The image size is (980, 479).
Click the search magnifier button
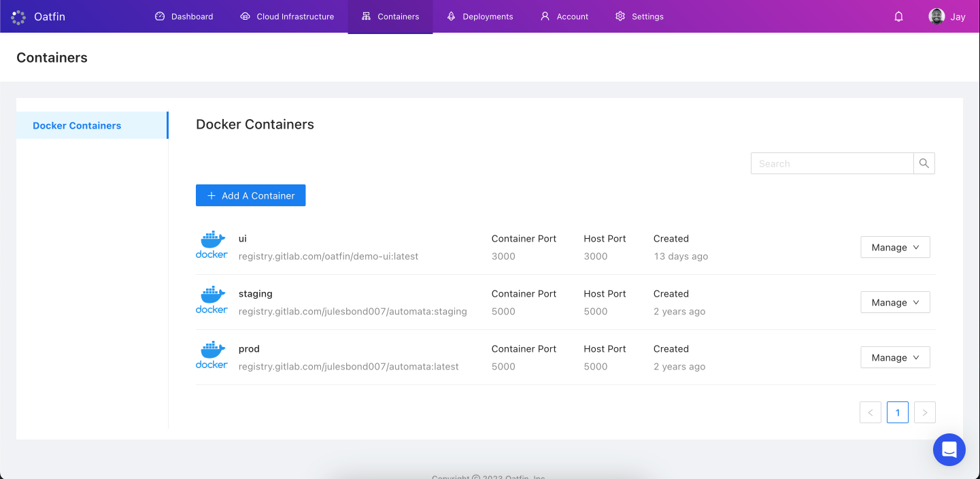pos(924,163)
